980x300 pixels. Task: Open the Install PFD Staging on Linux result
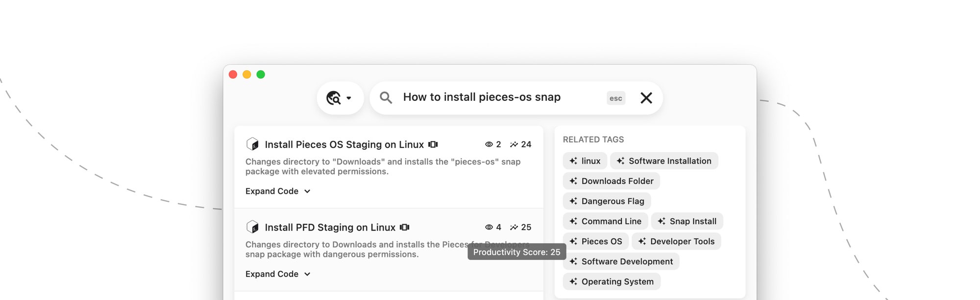click(x=330, y=228)
